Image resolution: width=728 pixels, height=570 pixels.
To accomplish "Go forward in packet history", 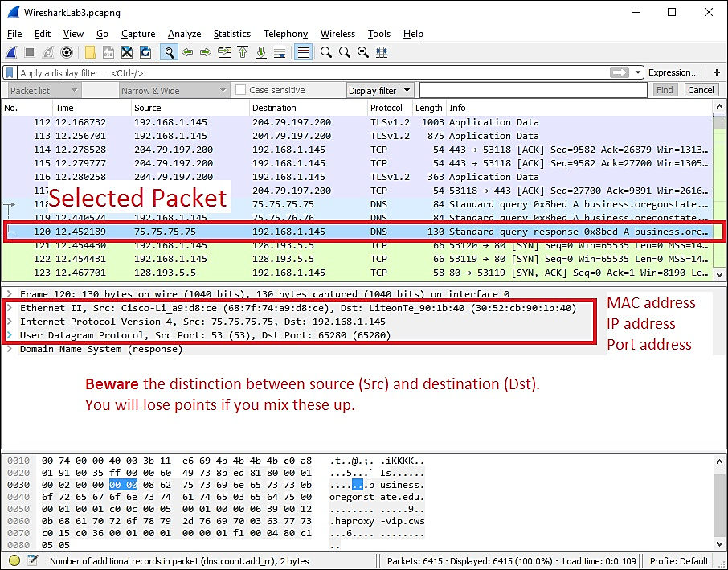I will (x=206, y=52).
